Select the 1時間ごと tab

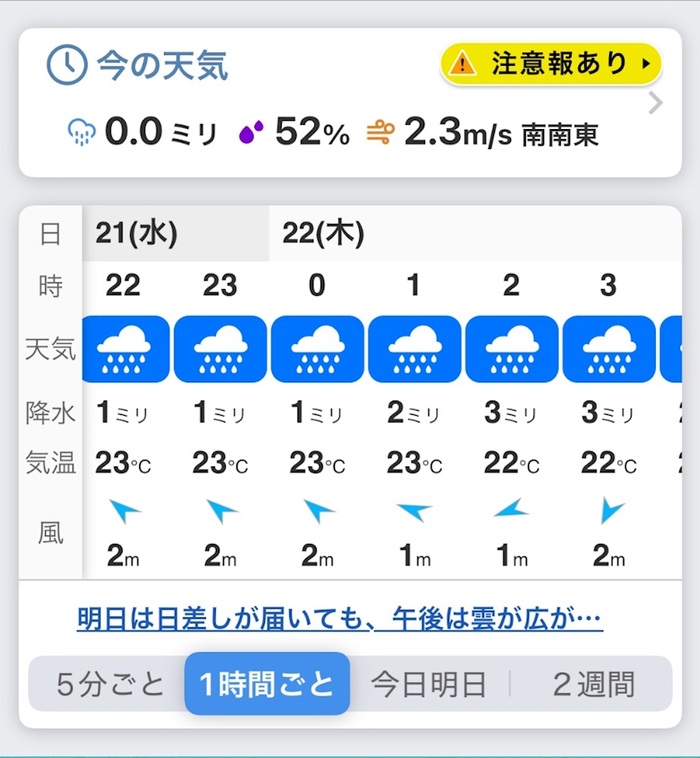point(267,685)
